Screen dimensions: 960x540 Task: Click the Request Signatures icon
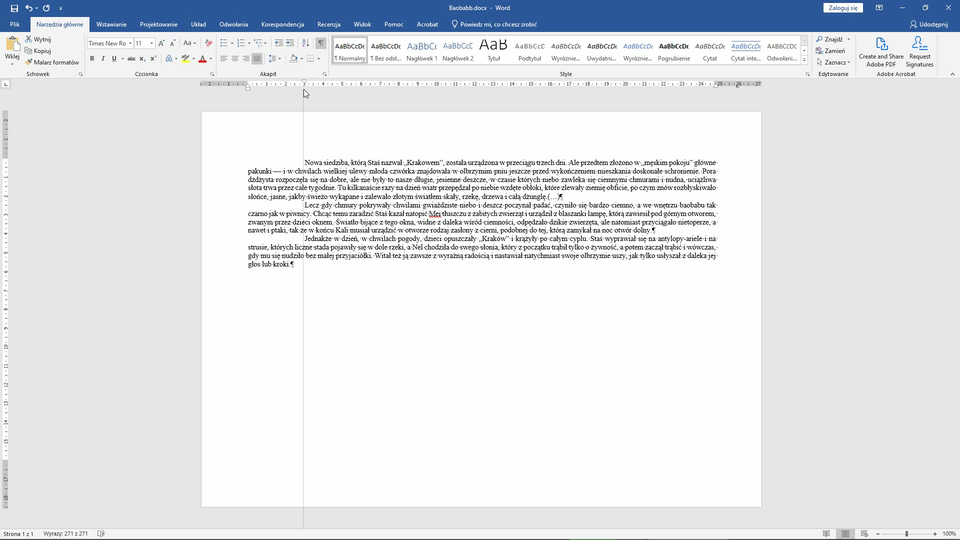point(919,52)
